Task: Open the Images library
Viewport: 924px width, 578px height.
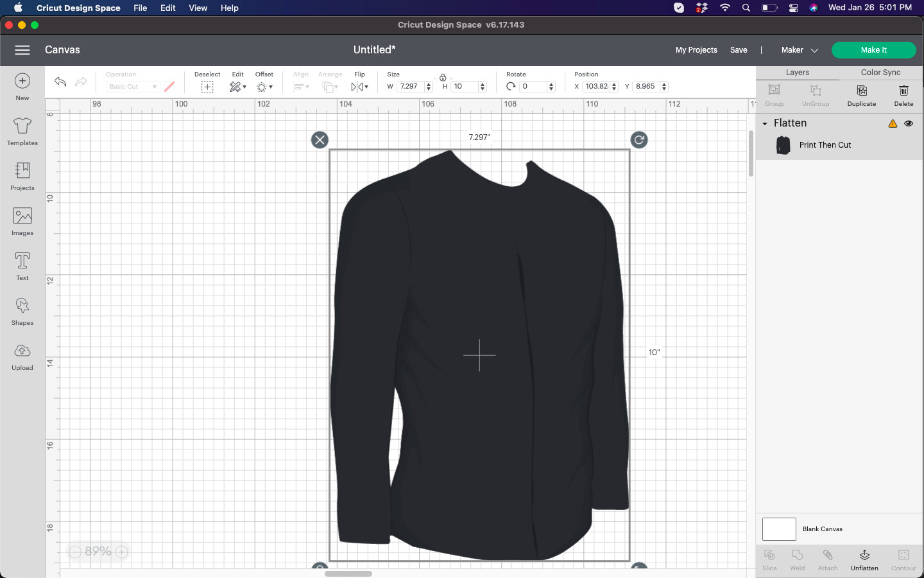Action: tap(22, 222)
